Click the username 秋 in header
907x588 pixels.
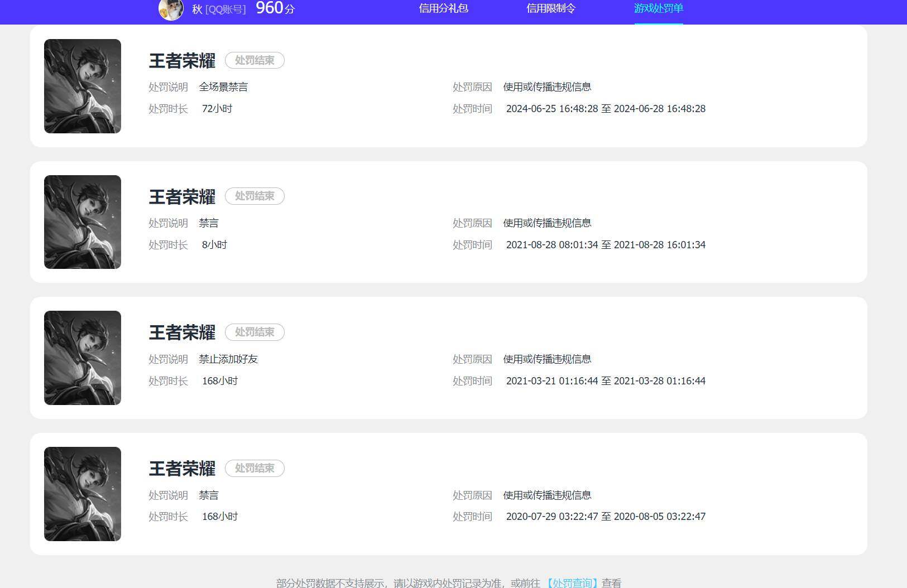197,9
